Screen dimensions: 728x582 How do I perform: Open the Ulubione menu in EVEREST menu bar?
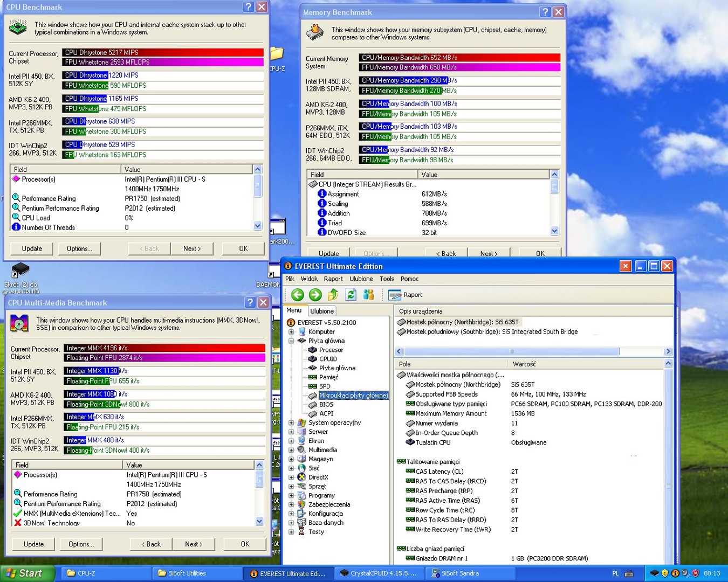[361, 279]
